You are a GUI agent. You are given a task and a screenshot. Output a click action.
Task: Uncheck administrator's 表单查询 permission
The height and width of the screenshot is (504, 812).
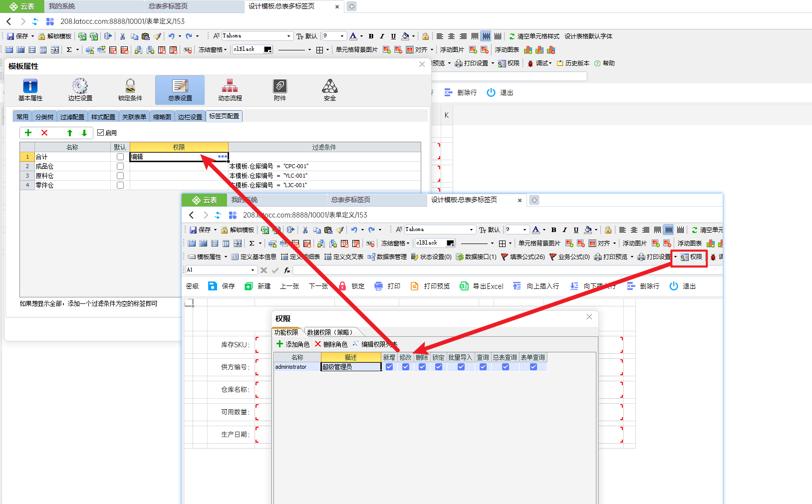pos(534,367)
